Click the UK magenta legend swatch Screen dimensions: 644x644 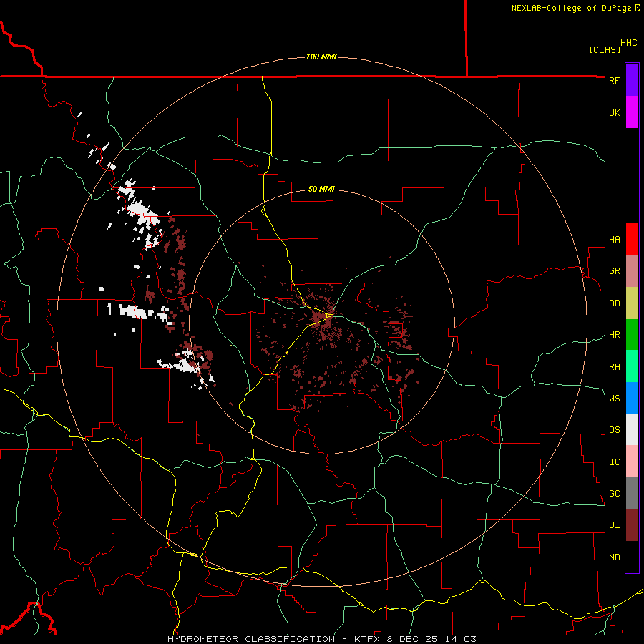[x=632, y=112]
